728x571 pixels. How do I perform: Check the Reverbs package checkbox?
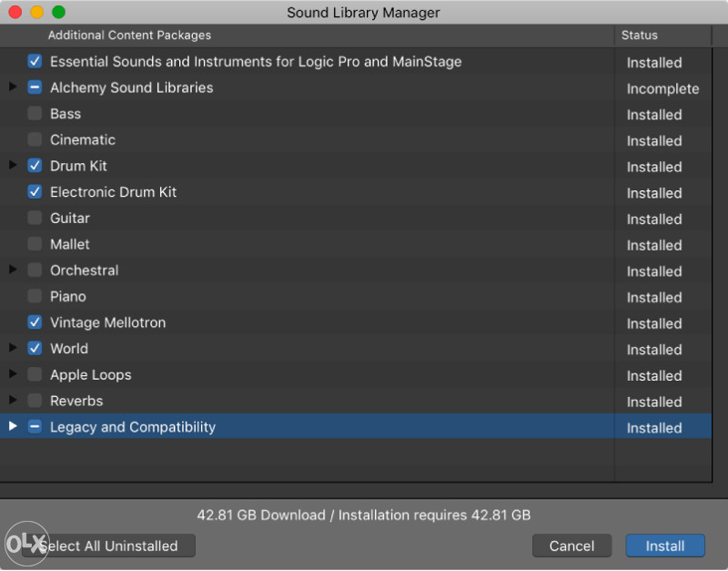(35, 401)
